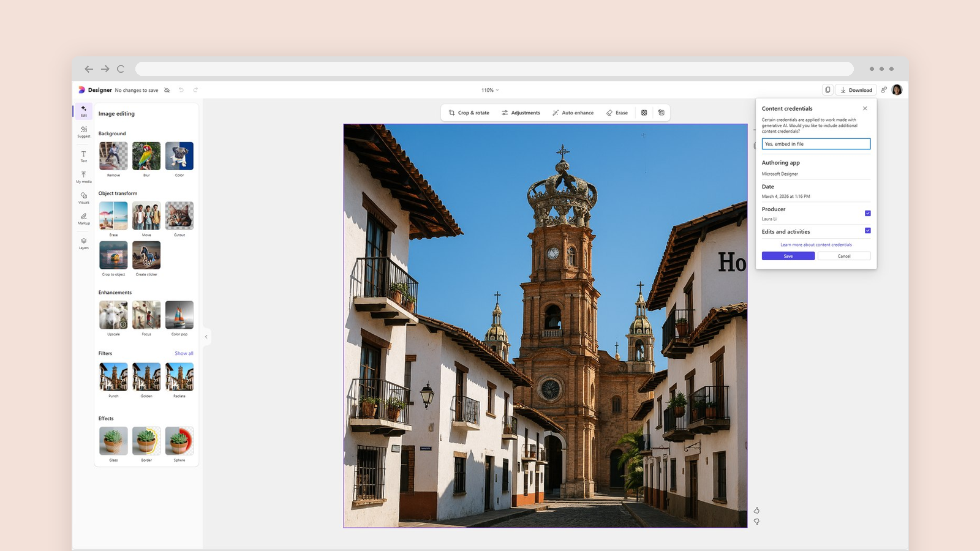Open the Visuals panel
980x551 pixels.
(x=84, y=198)
